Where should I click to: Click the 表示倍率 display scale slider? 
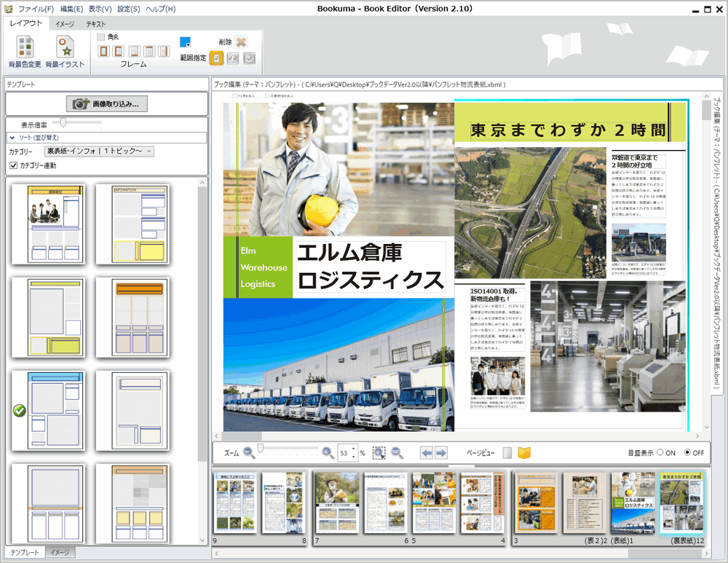[x=65, y=123]
